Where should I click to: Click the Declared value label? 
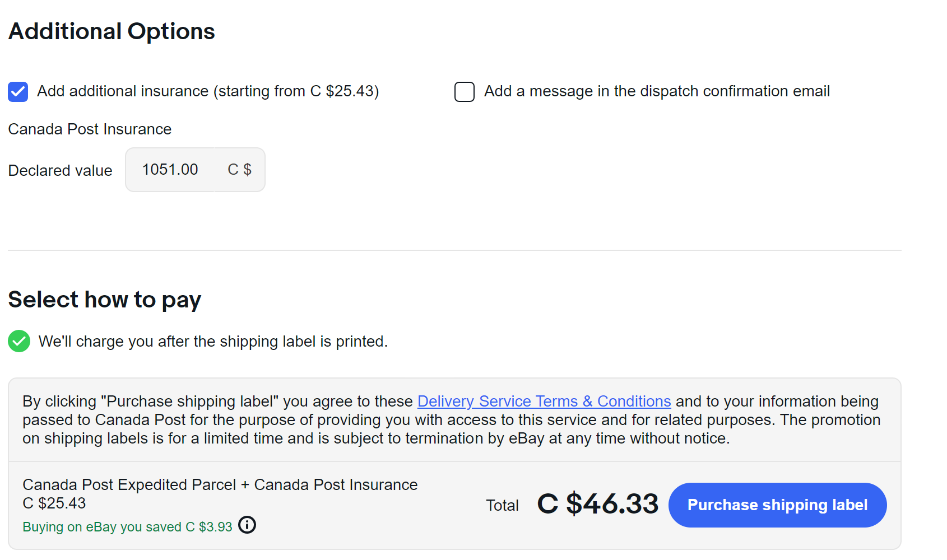coord(60,170)
